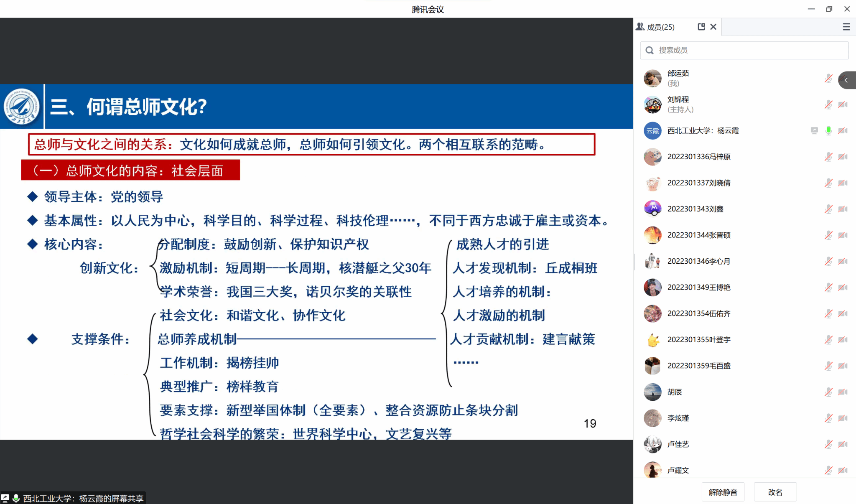Click 杨云霞's camera-off icon

coord(843,131)
